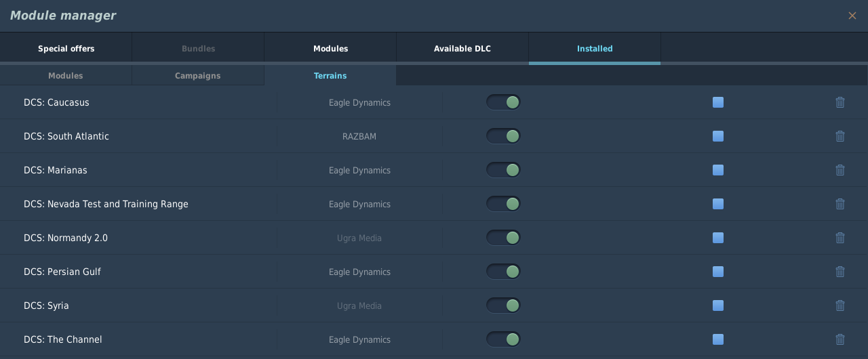Select the DCS: Normandy 2.0 entry
Viewport: 868px width, 359px height.
click(x=66, y=238)
